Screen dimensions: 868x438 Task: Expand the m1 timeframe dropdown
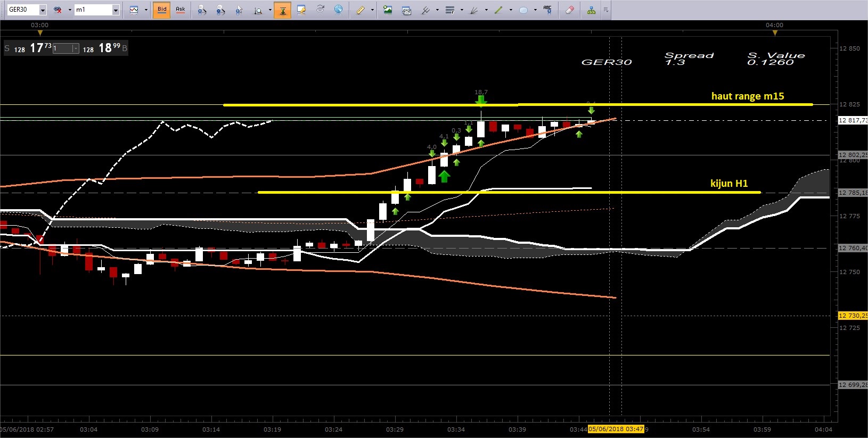[x=115, y=10]
